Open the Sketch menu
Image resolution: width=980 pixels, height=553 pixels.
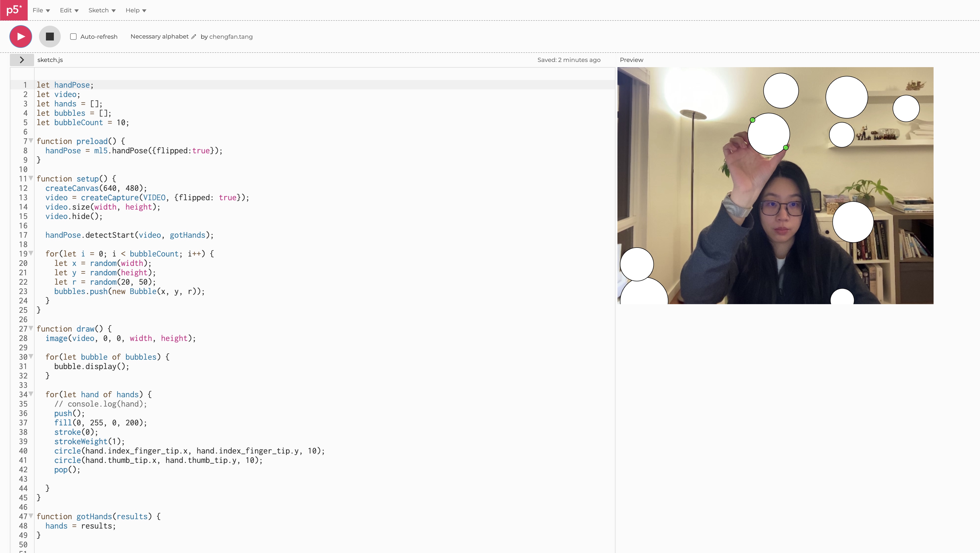(x=102, y=10)
